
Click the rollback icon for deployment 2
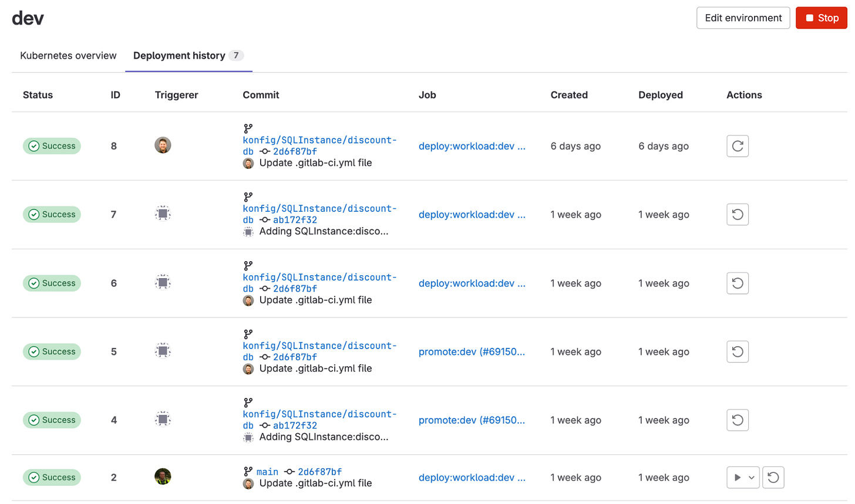tap(773, 478)
